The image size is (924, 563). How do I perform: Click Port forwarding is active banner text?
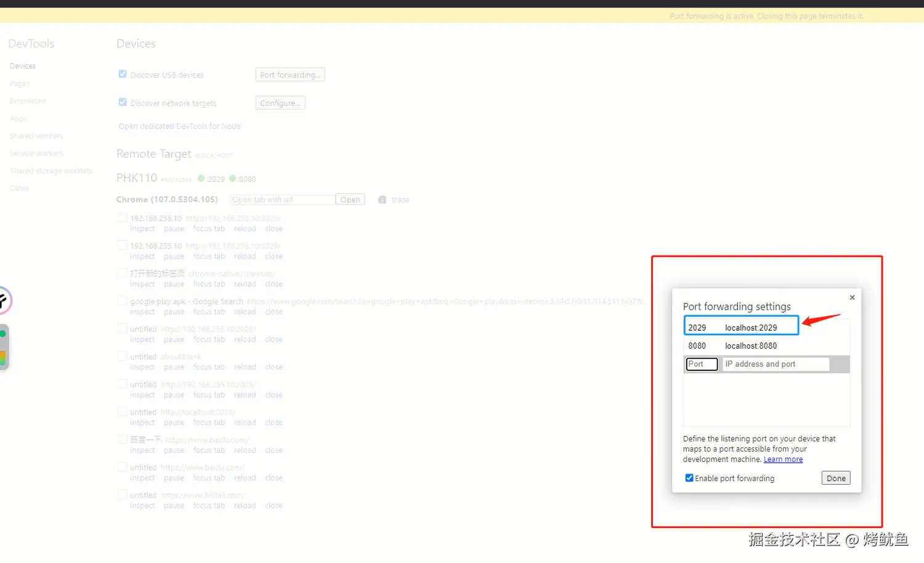click(x=766, y=16)
